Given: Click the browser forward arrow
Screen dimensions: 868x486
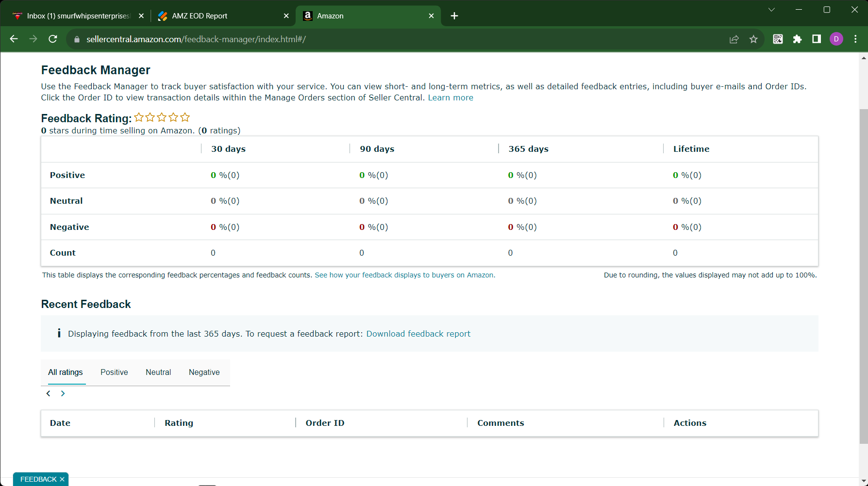Looking at the screenshot, I should tap(33, 39).
